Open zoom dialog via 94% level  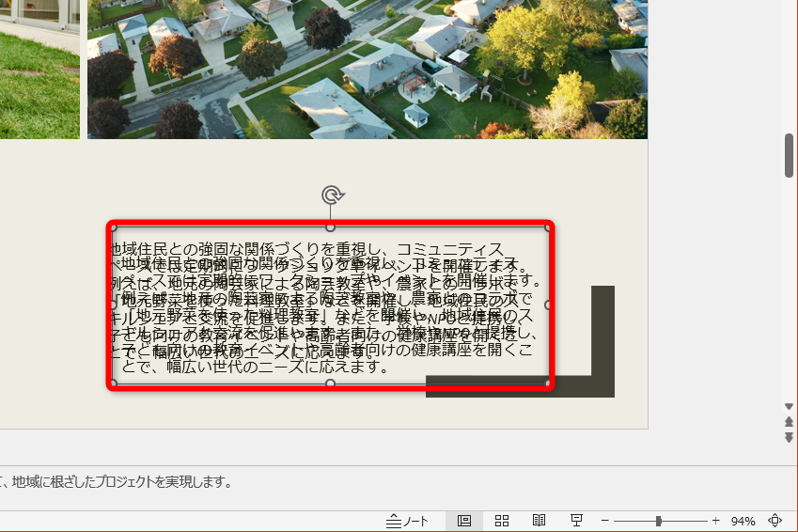pyautogui.click(x=743, y=521)
